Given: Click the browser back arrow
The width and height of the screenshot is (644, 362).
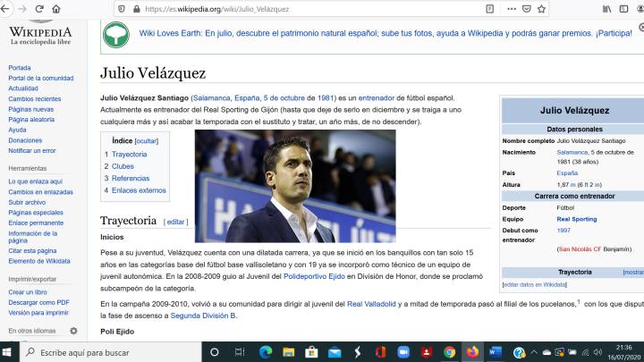Looking at the screenshot, I should tap(4, 9).
